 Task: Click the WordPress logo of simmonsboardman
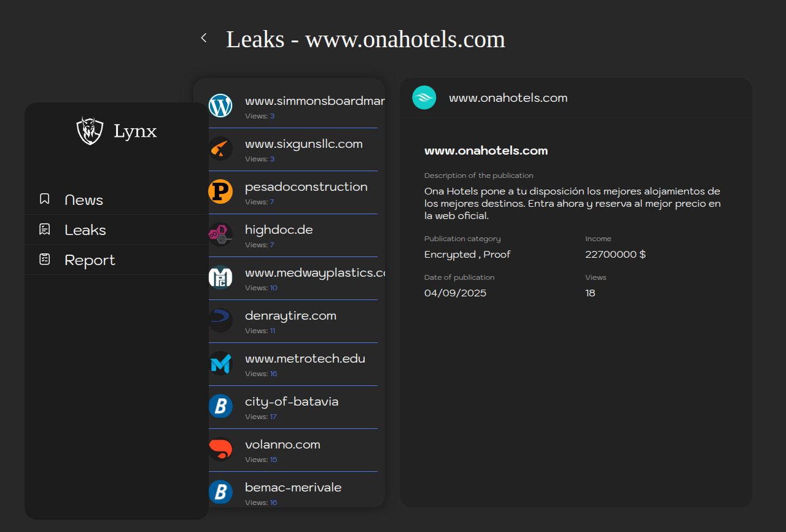pyautogui.click(x=220, y=106)
